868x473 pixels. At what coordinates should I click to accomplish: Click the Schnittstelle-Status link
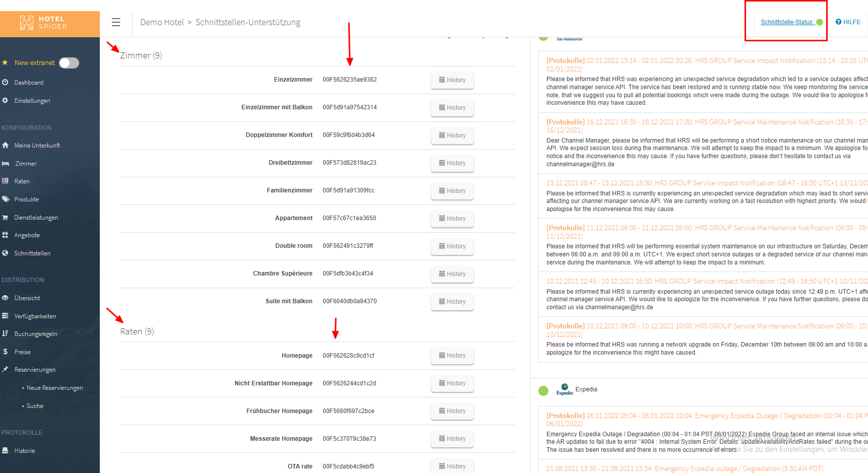click(x=787, y=22)
